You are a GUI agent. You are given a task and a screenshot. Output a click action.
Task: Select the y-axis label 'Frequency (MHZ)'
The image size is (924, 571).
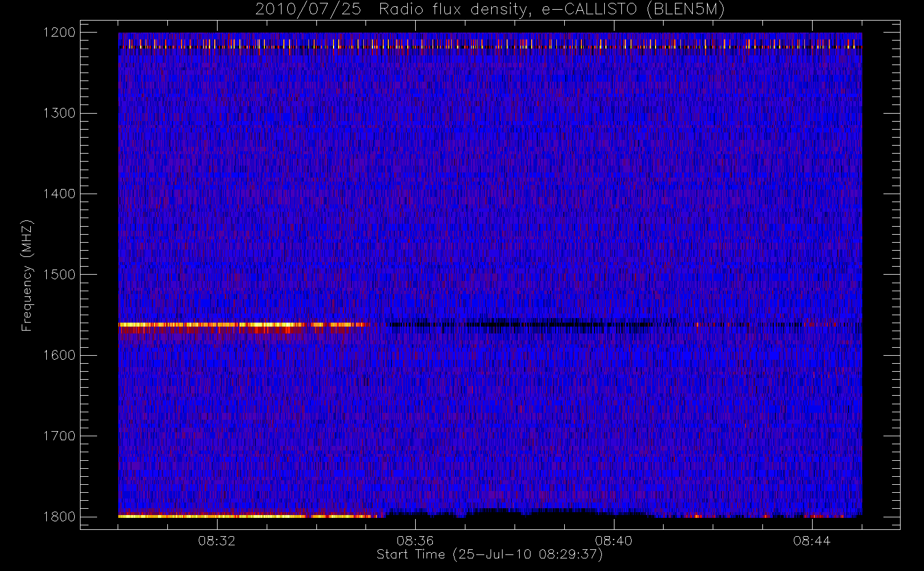(27, 275)
